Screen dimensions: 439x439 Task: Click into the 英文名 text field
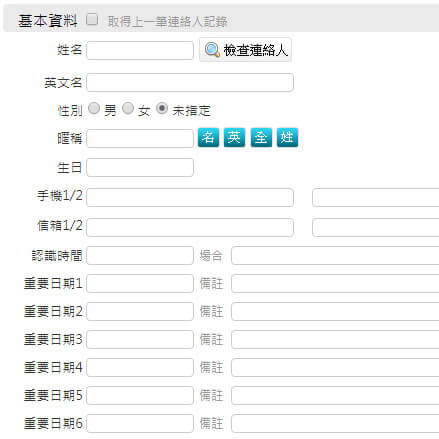click(190, 82)
